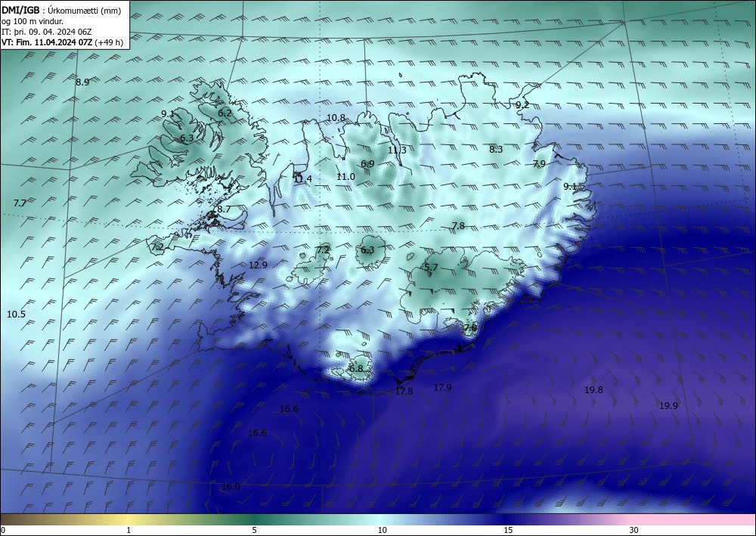756x536 pixels.
Task: Select the 6.2 precipitable water value
Action: pos(225,113)
